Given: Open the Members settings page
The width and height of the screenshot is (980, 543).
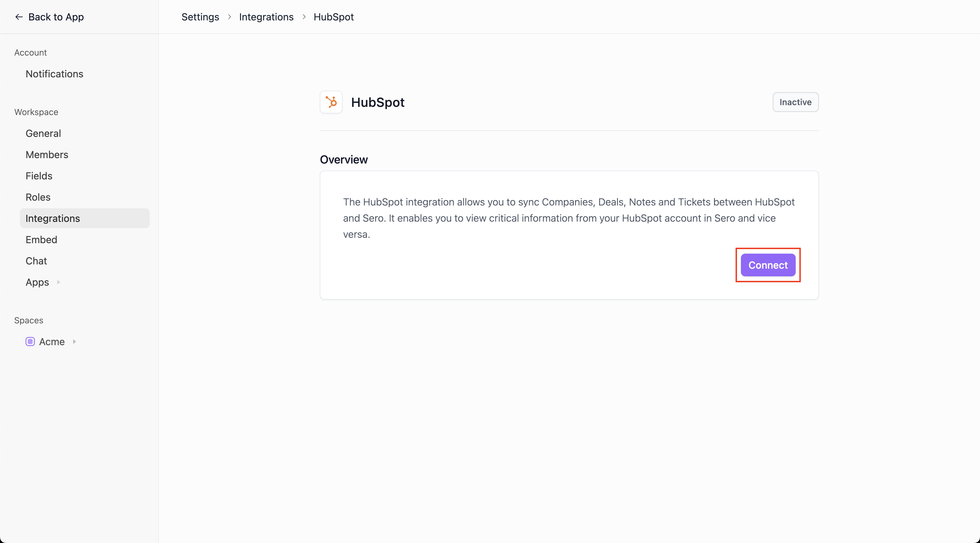Looking at the screenshot, I should [x=47, y=154].
